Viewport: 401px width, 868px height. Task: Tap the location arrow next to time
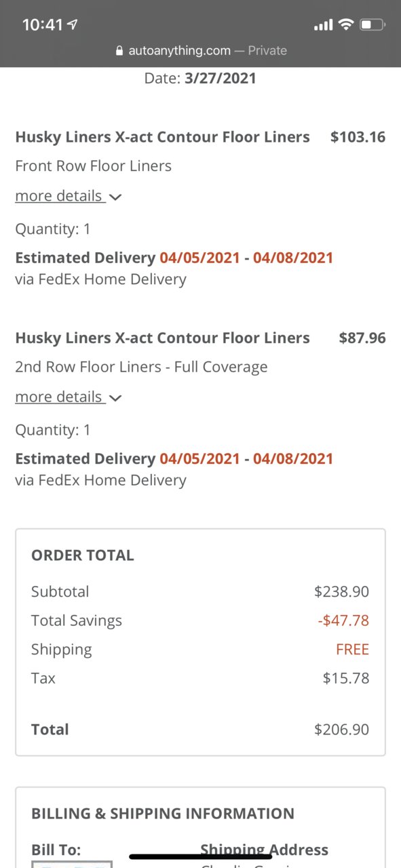click(73, 24)
